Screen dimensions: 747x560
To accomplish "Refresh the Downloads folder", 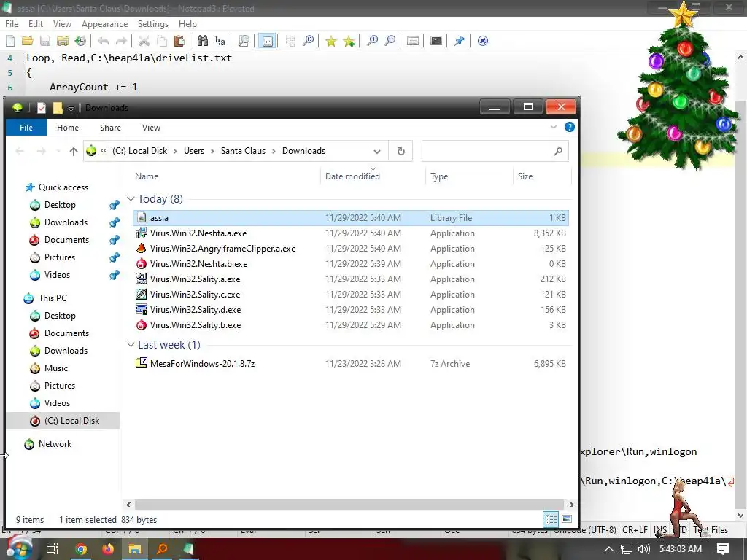I will pyautogui.click(x=400, y=152).
